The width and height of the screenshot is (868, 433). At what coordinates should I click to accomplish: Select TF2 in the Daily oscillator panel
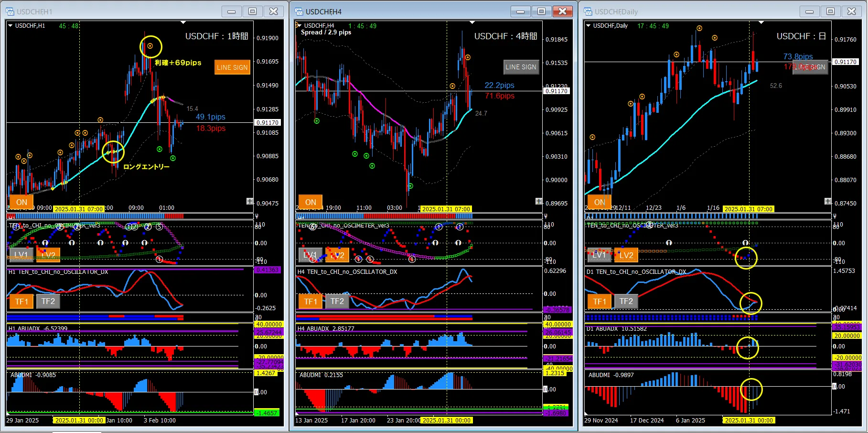tap(626, 301)
